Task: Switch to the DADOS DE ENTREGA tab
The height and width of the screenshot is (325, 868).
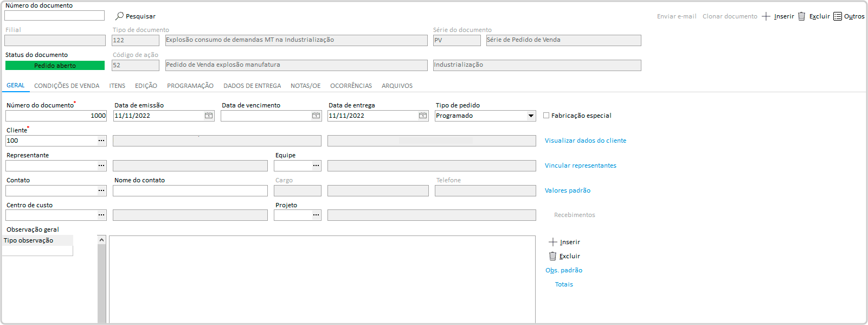Action: [252, 86]
